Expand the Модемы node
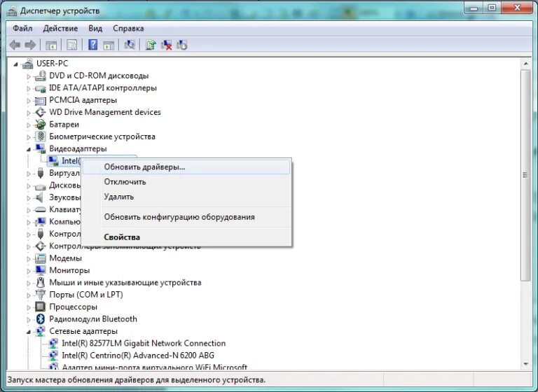 coord(29,259)
